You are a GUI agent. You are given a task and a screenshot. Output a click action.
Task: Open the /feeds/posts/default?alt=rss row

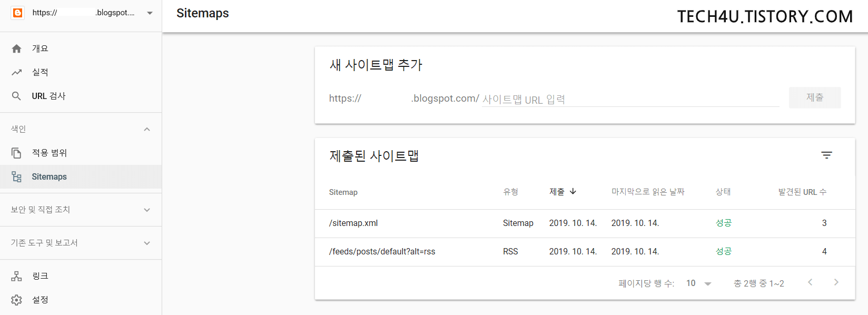tap(585, 252)
